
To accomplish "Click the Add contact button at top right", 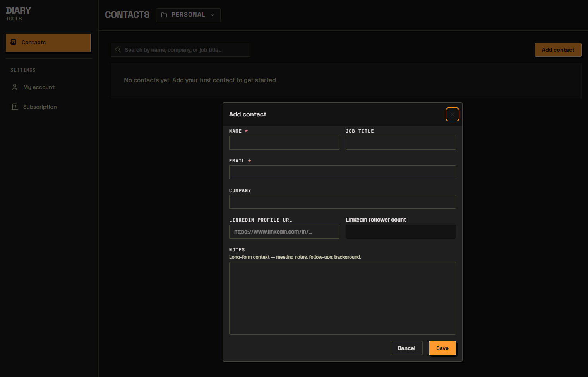I will click(558, 50).
